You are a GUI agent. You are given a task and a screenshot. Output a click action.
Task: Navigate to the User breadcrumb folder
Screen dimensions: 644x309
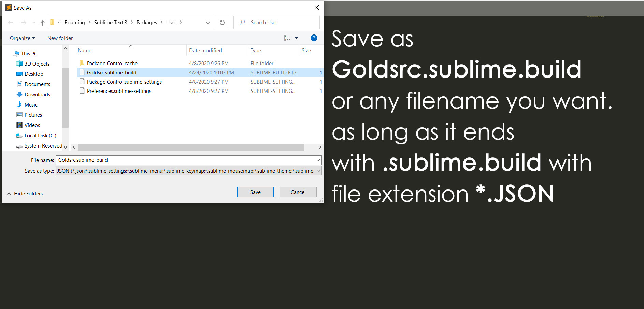(171, 22)
